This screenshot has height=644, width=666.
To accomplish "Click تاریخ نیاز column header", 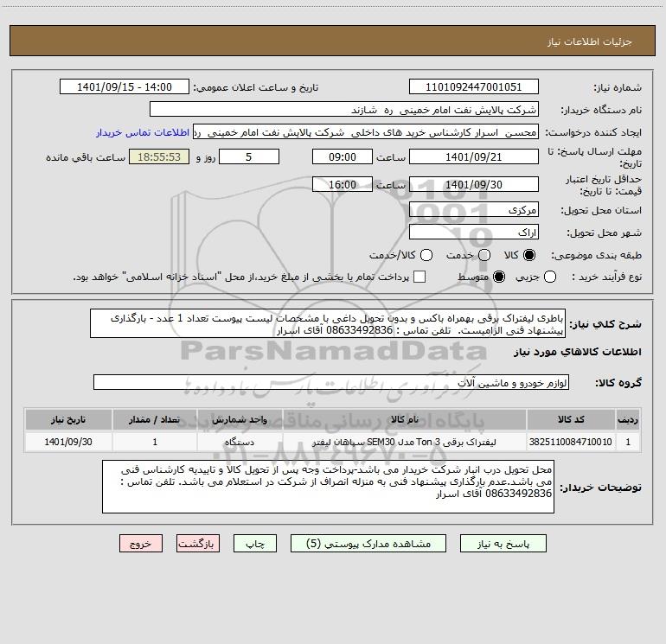I will click(68, 420).
